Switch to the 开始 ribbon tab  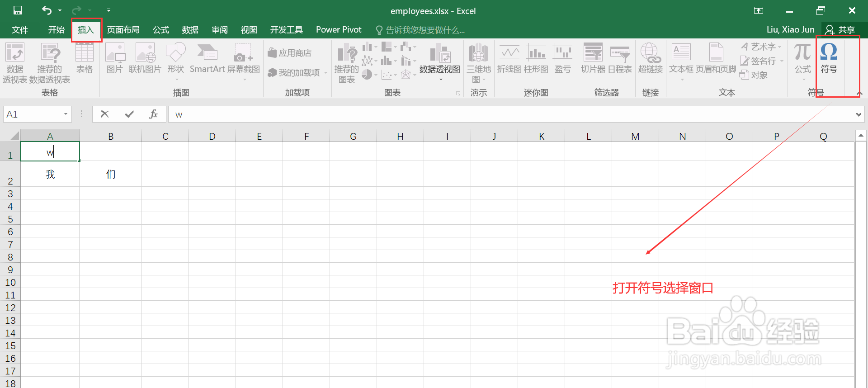point(57,30)
